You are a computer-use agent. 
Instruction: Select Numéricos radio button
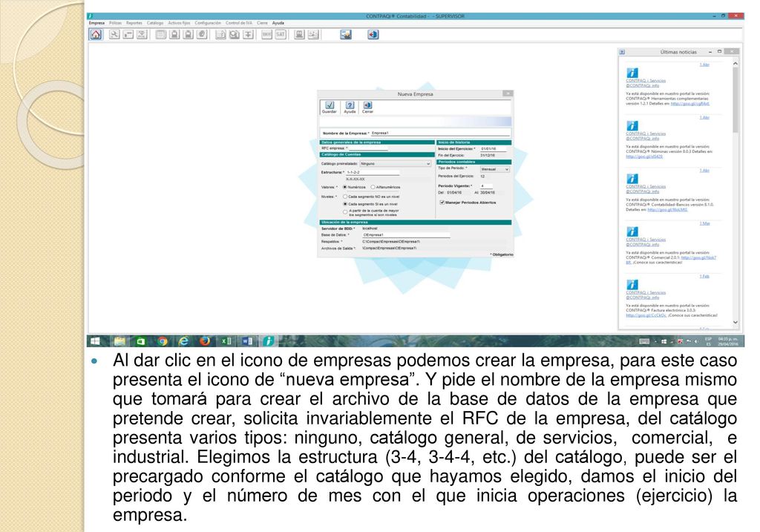coord(345,187)
